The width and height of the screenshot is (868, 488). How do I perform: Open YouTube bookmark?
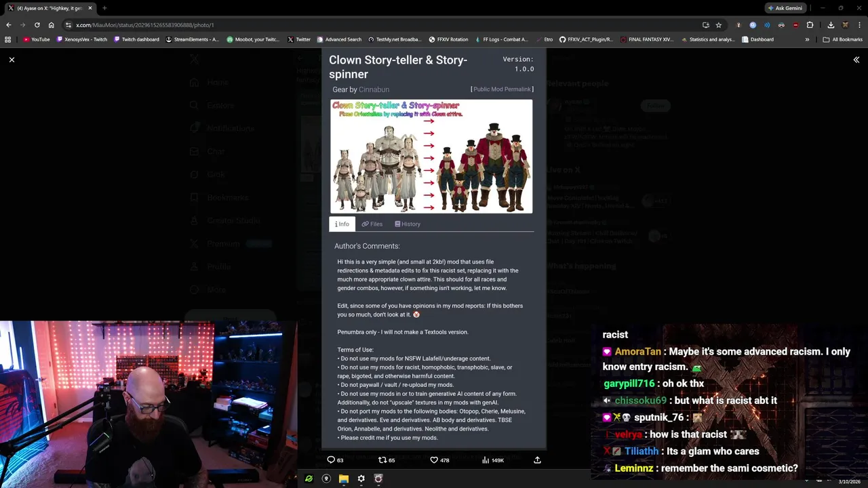pyautogui.click(x=37, y=39)
